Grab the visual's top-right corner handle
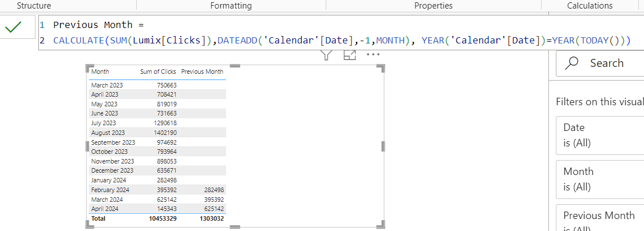Image resolution: width=644 pixels, height=231 pixels. 381,68
